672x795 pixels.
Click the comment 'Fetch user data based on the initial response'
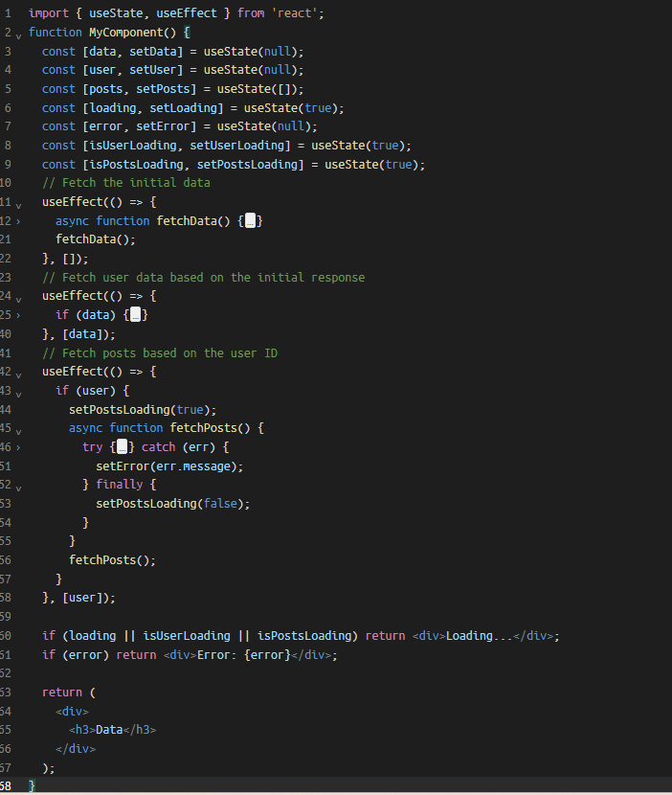(204, 278)
